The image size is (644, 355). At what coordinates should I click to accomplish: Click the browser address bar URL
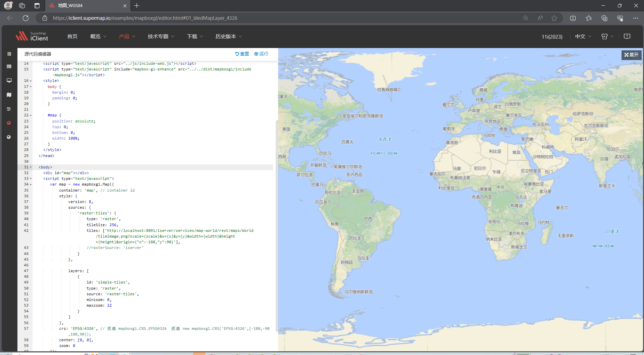(x=145, y=18)
